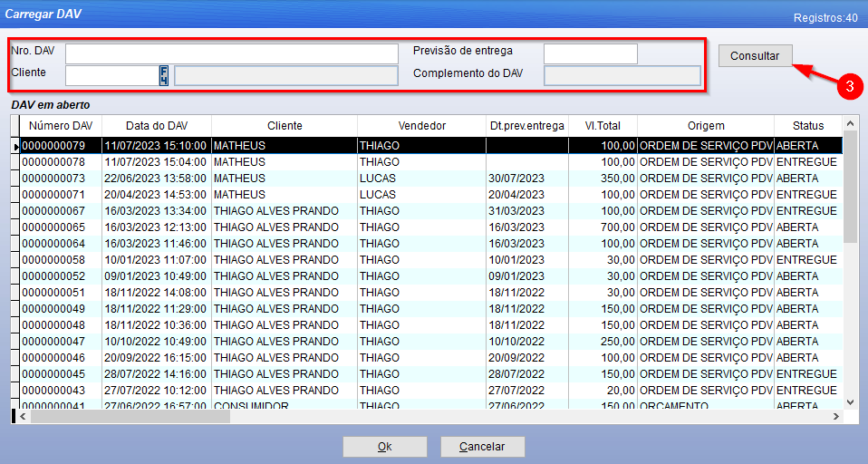Screen dimensions: 868x464
Task: Click the vertical scrollbar up arrow
Action: pos(850,124)
